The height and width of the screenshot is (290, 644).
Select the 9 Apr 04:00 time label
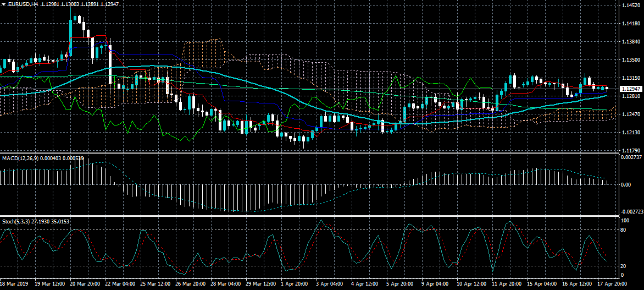pos(434,285)
